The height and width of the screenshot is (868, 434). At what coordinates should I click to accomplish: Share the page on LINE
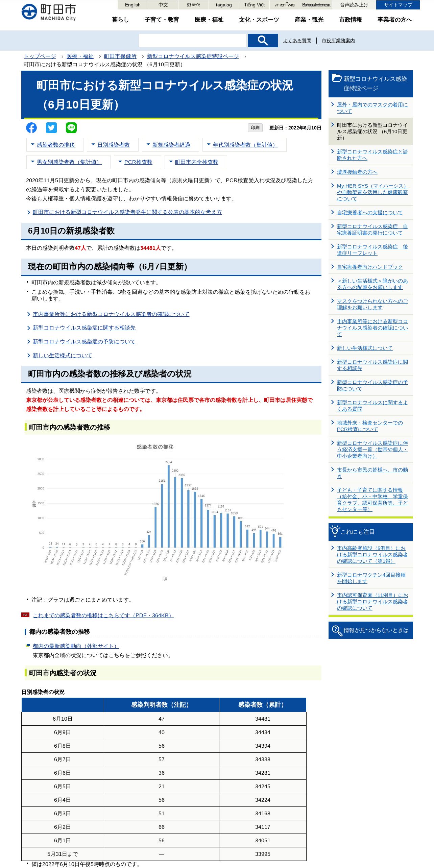pos(71,128)
